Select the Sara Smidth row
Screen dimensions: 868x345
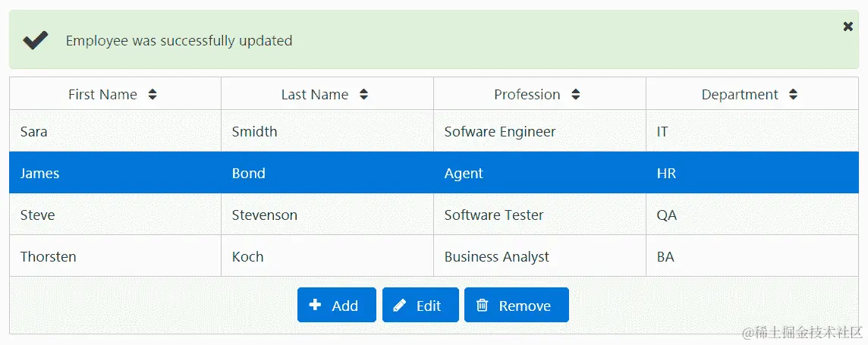tap(115, 131)
